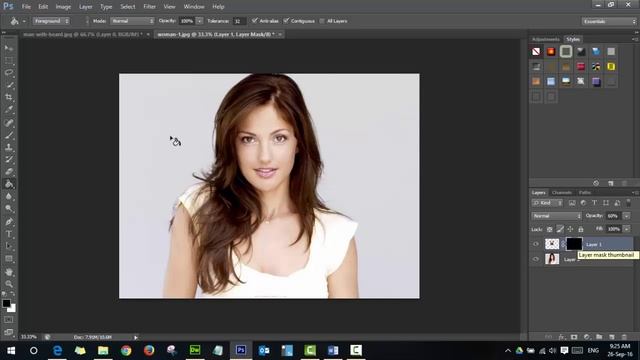This screenshot has width=640, height=360.
Task: Open the options bar Opacity slider arrow
Action: coord(200,21)
